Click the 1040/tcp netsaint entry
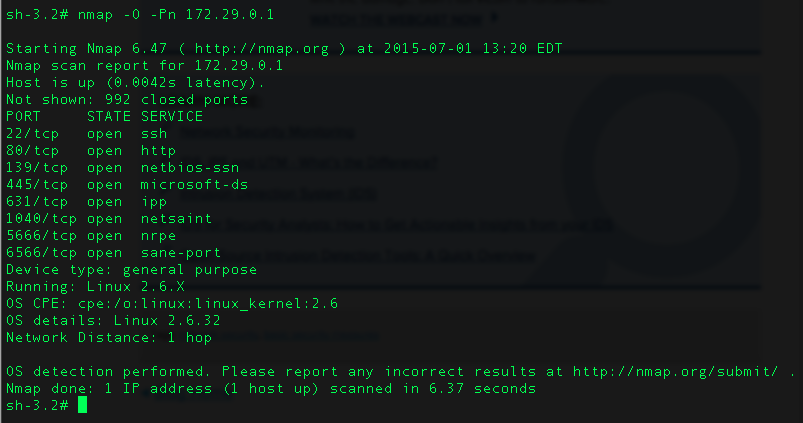 click(x=109, y=219)
